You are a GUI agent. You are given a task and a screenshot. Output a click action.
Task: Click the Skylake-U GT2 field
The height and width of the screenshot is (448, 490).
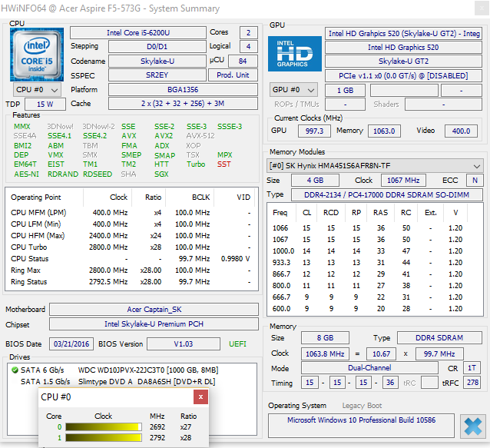pos(403,61)
